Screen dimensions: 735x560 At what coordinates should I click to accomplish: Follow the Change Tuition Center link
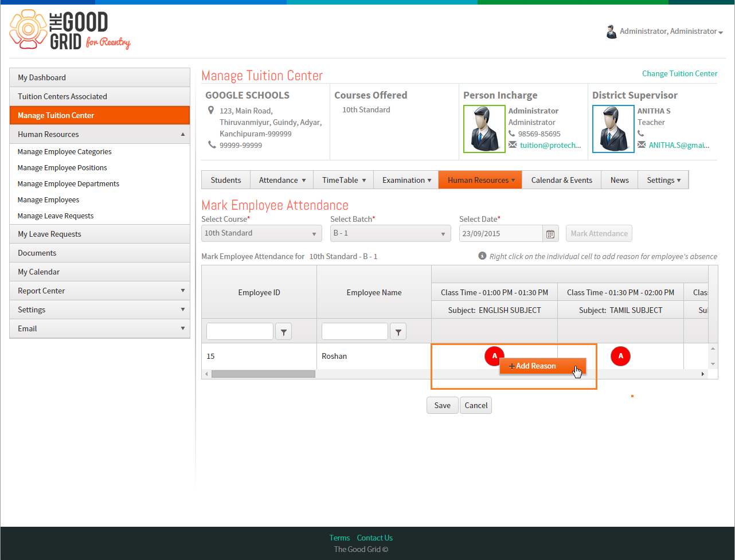coord(679,73)
